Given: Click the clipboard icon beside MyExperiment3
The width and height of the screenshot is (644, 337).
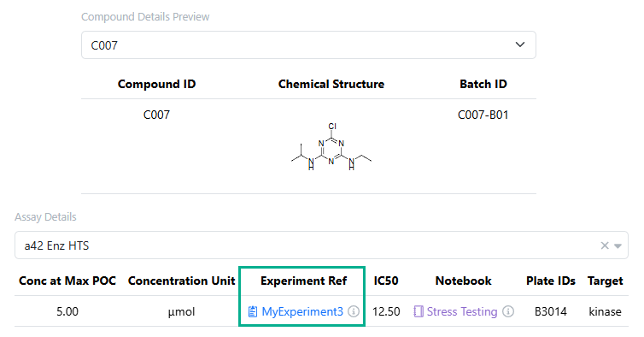Looking at the screenshot, I should point(253,312).
